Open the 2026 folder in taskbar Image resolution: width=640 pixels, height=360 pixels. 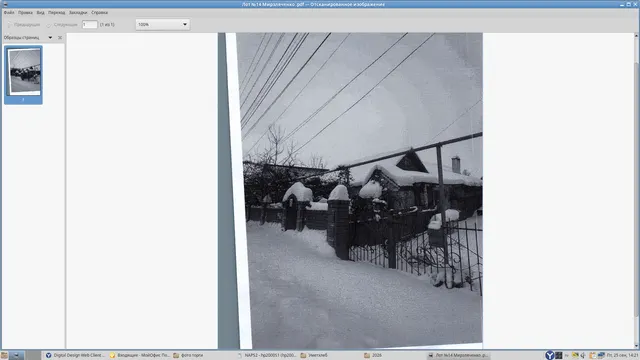[373, 356]
